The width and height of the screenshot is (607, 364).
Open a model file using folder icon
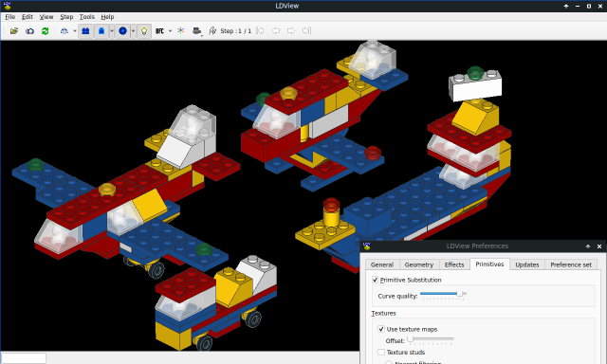[14, 31]
